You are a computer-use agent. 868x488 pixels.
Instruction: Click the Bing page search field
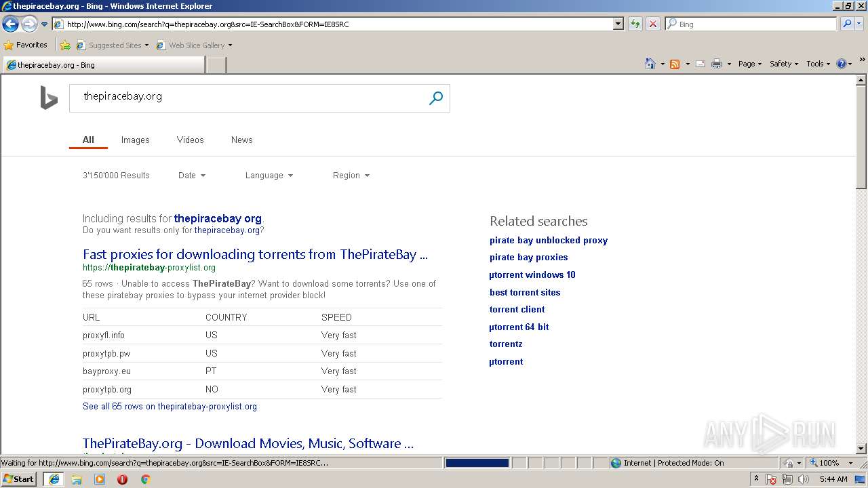click(248, 98)
